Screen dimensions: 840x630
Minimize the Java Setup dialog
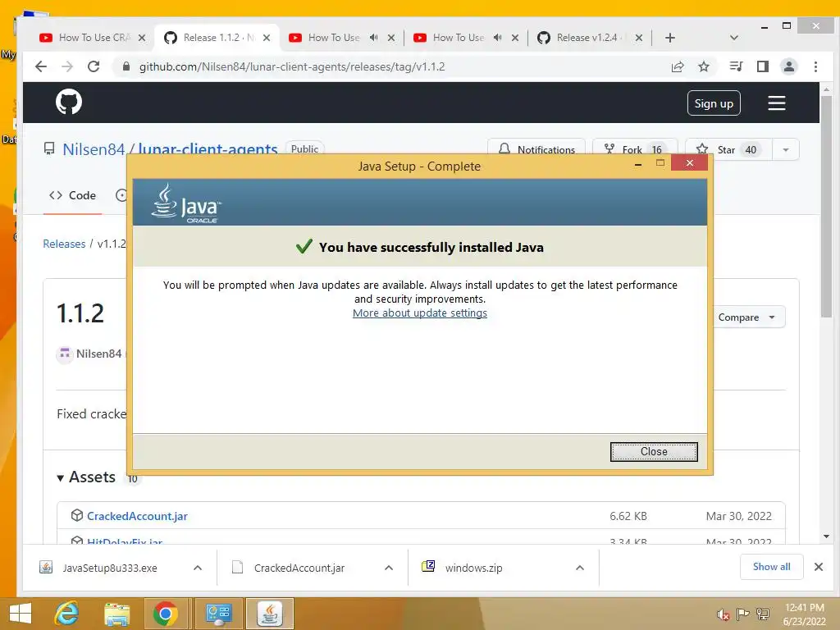click(638, 163)
